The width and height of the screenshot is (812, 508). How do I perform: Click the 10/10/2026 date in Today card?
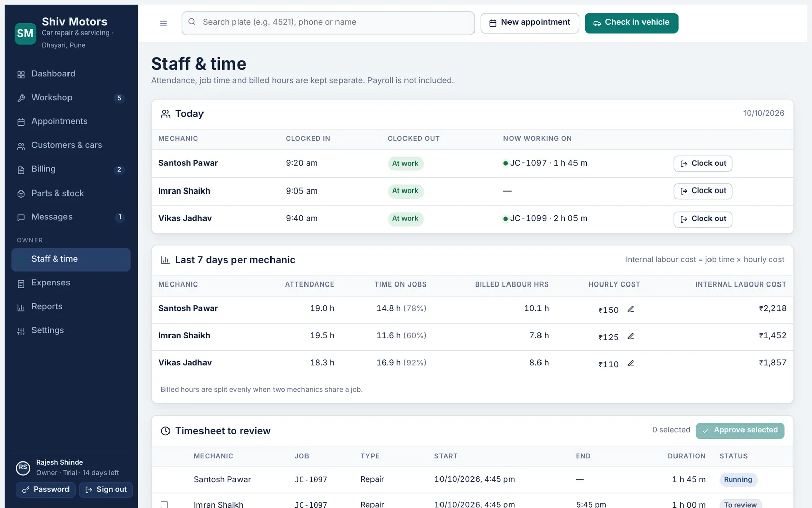[764, 113]
